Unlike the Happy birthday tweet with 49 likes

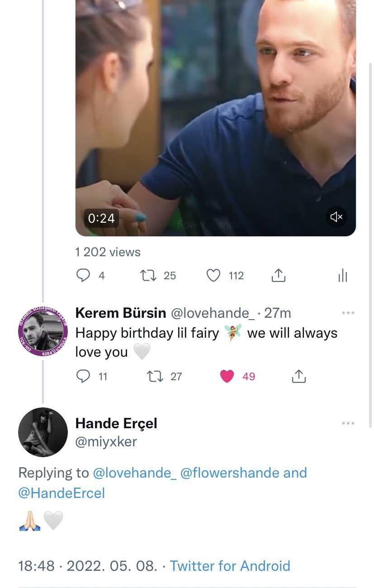tap(227, 376)
